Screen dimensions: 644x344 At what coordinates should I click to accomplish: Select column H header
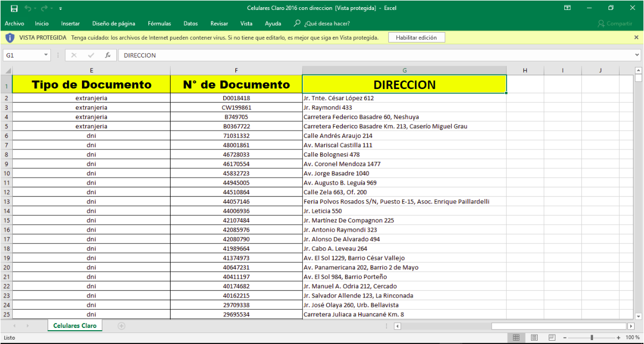[x=525, y=71]
